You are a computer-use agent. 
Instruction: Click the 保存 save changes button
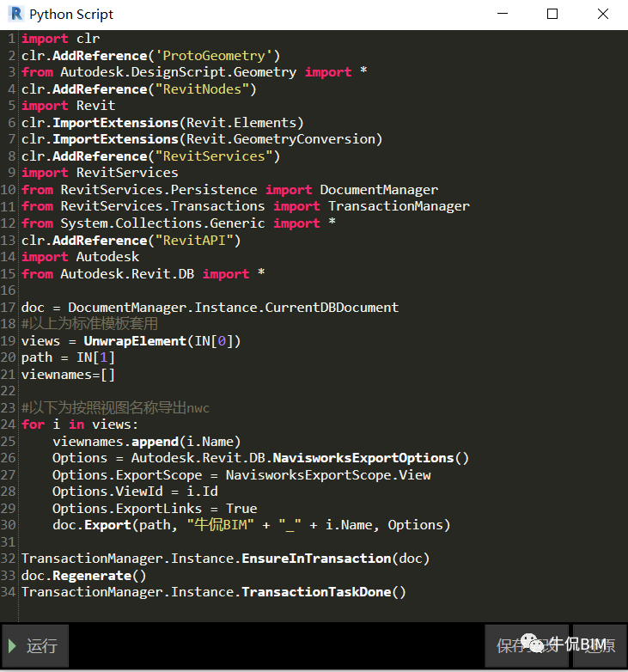[x=527, y=646]
